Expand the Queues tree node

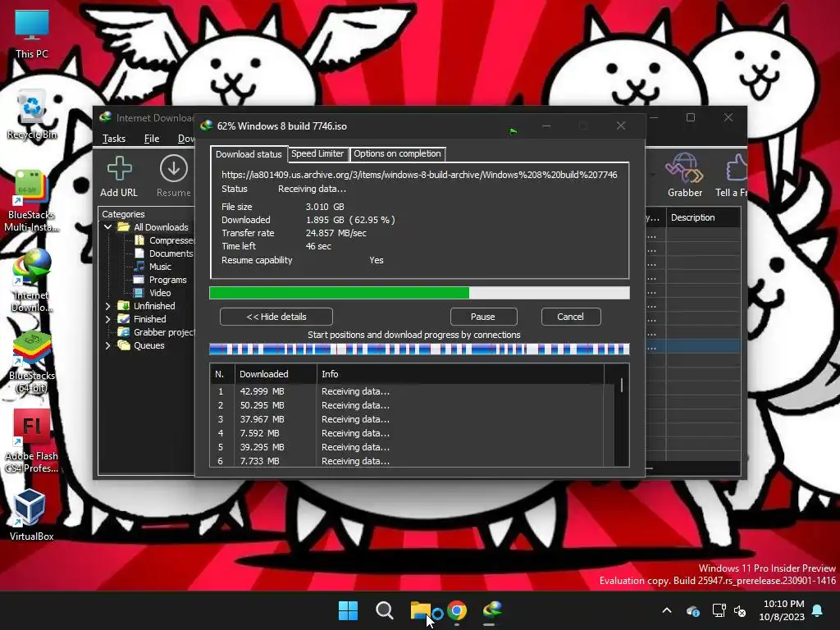pyautogui.click(x=107, y=345)
